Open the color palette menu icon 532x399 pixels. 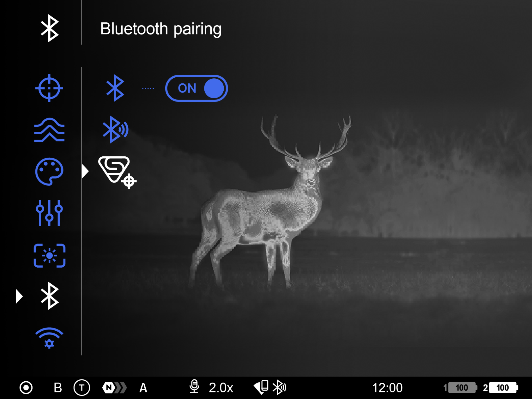point(49,172)
